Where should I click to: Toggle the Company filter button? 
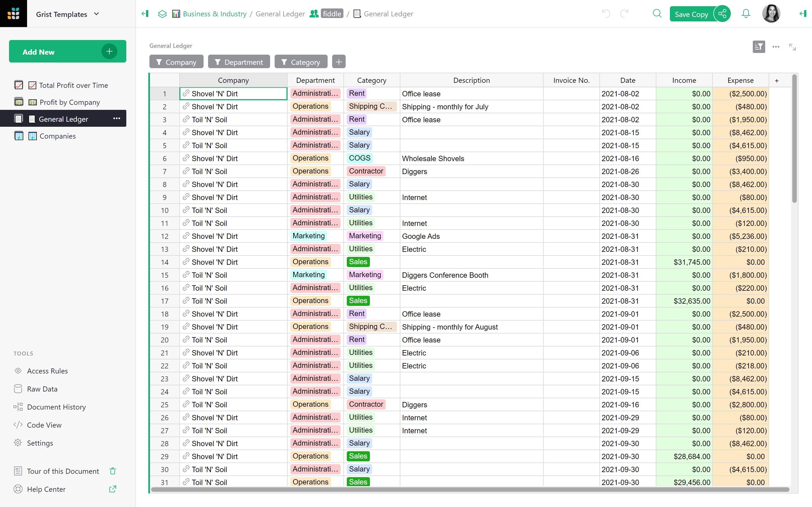[176, 62]
